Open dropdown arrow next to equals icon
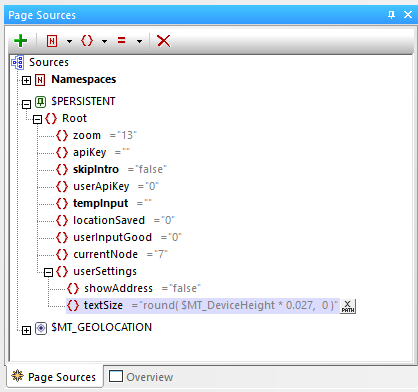This screenshot has width=418, height=392. 139,42
